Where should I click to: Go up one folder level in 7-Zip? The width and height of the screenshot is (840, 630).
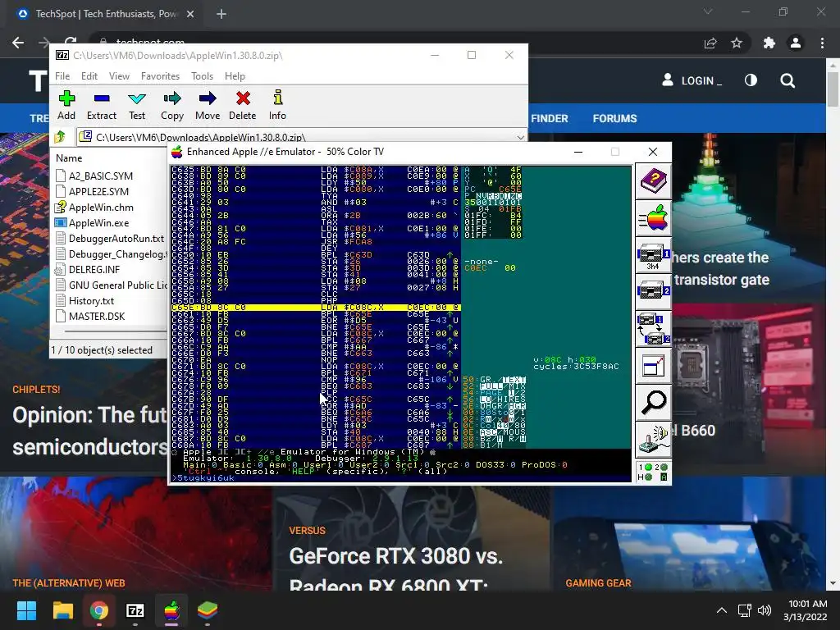coord(60,137)
